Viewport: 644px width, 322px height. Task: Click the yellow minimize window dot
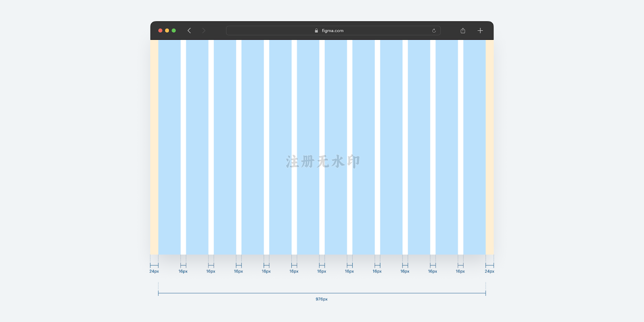pyautogui.click(x=167, y=31)
